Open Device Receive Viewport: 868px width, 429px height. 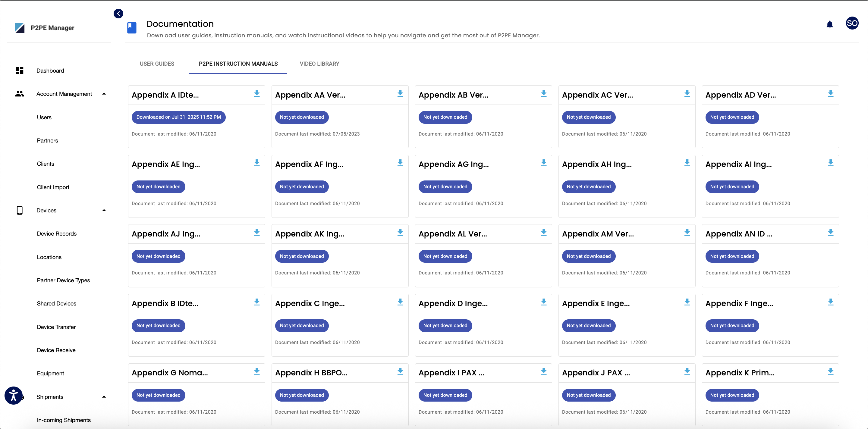(56, 350)
